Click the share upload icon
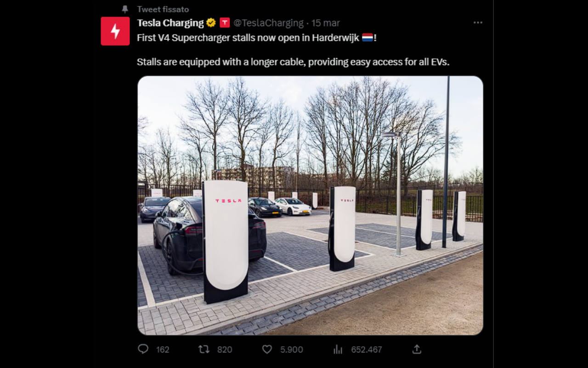The width and height of the screenshot is (588, 368). pyautogui.click(x=417, y=349)
